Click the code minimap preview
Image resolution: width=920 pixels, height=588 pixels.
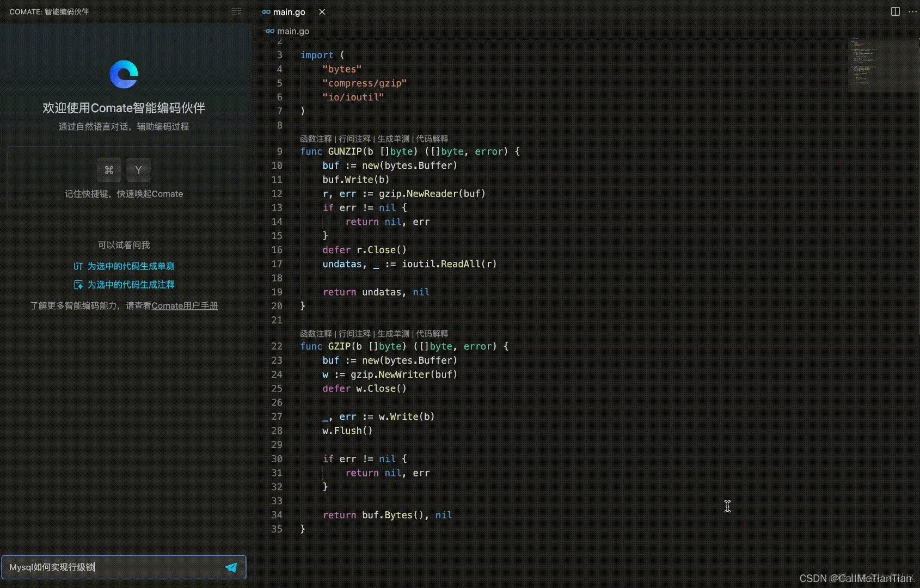pos(883,64)
